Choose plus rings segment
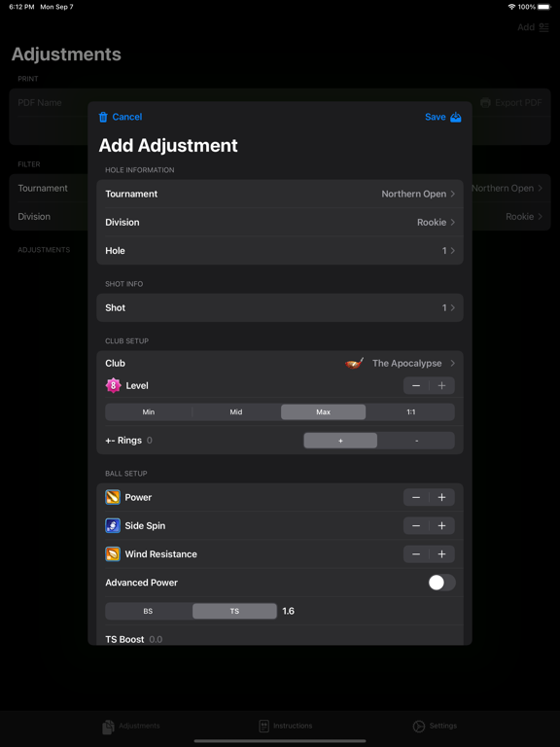This screenshot has height=747, width=560. (340, 441)
